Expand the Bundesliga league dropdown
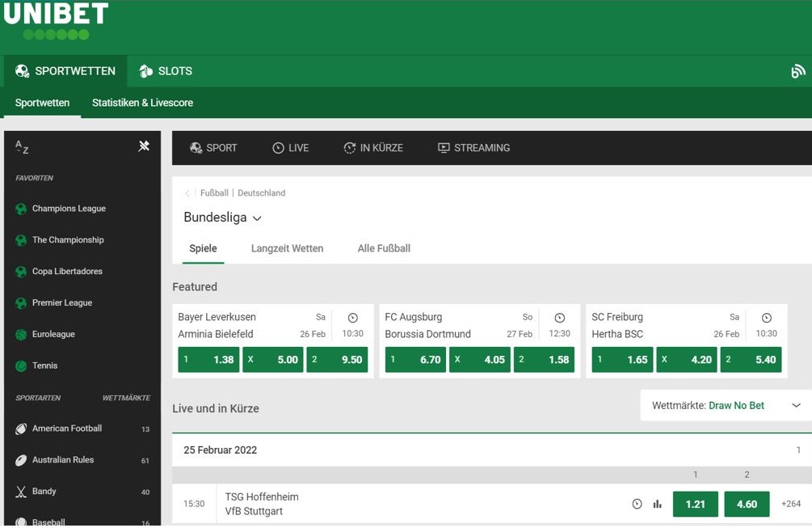This screenshot has height=528, width=812. 223,218
